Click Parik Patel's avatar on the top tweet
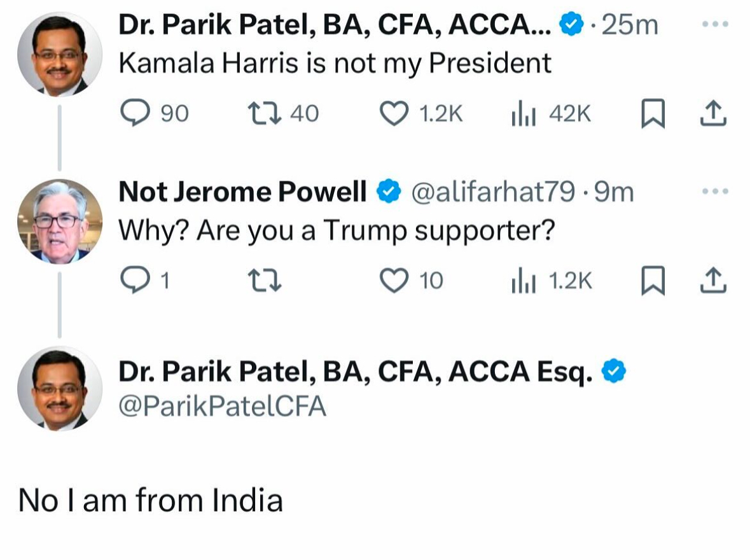The image size is (750, 560). pos(60,55)
